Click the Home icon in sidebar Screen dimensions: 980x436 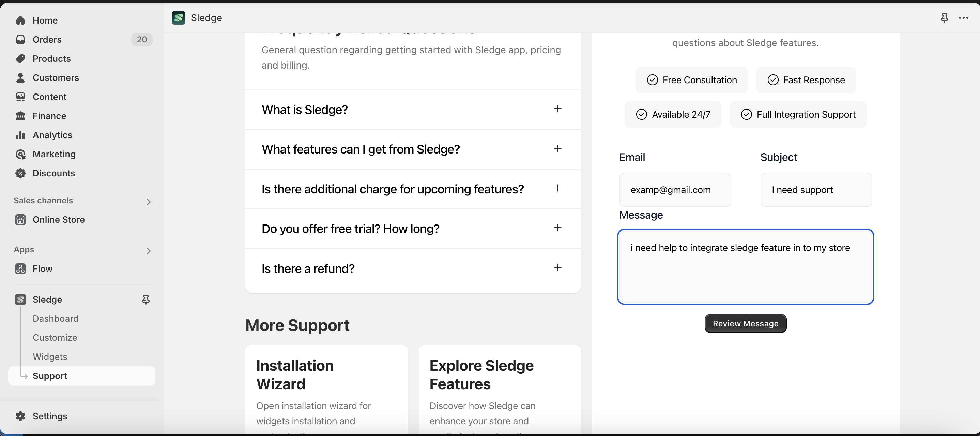(x=20, y=20)
